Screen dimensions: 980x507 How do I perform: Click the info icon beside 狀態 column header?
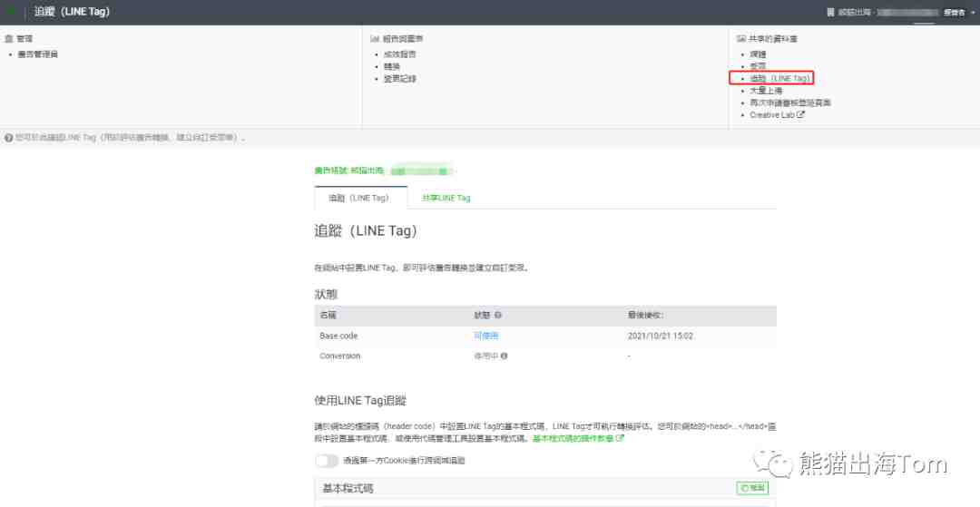click(498, 316)
